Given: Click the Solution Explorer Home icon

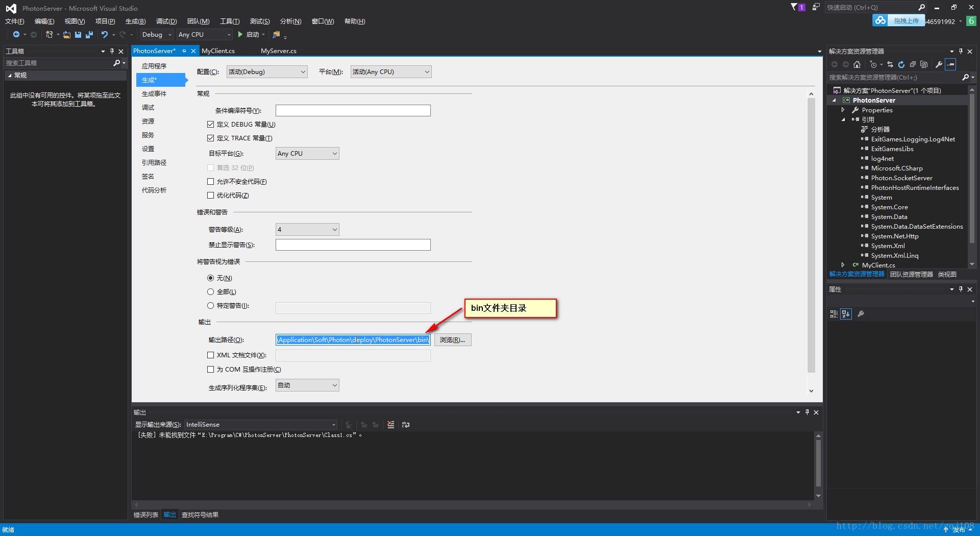Looking at the screenshot, I should 857,64.
